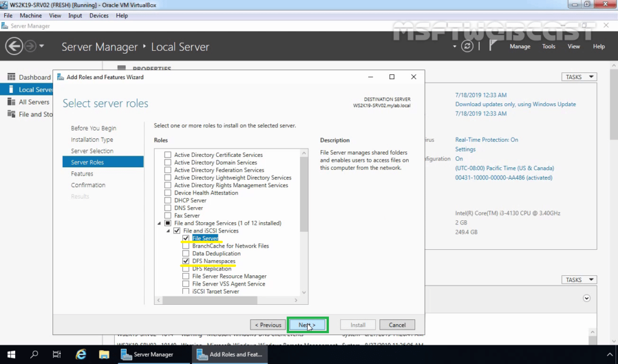Click the roles list horizontal scrollbar
The height and width of the screenshot is (364, 618).
(209, 300)
